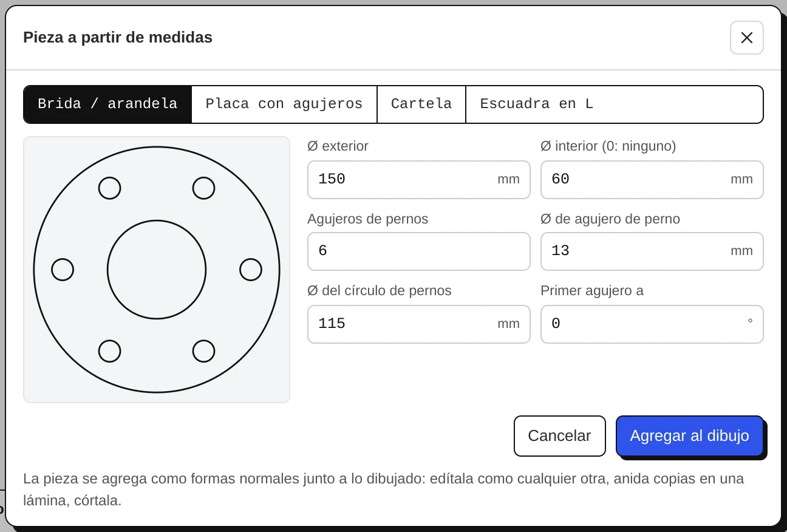Click Agregar al dibujo button
Viewport: 787px width, 532px height.
click(x=689, y=436)
